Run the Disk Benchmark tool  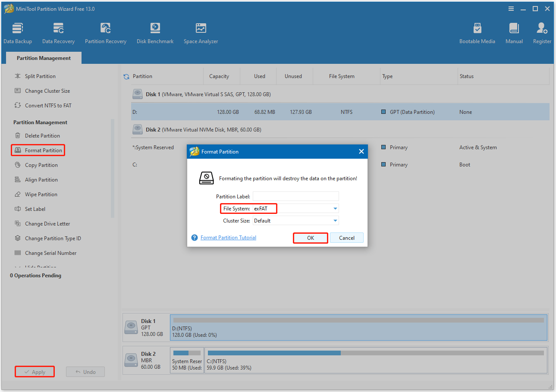click(x=155, y=32)
